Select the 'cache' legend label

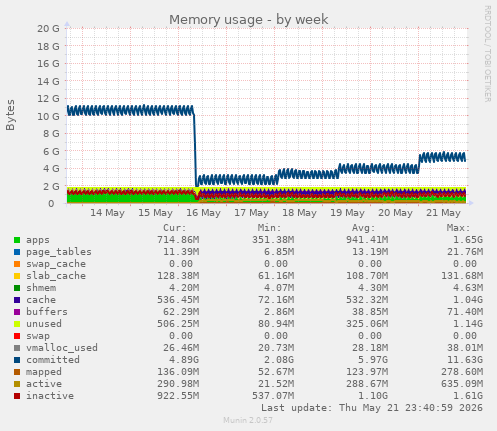(x=41, y=300)
